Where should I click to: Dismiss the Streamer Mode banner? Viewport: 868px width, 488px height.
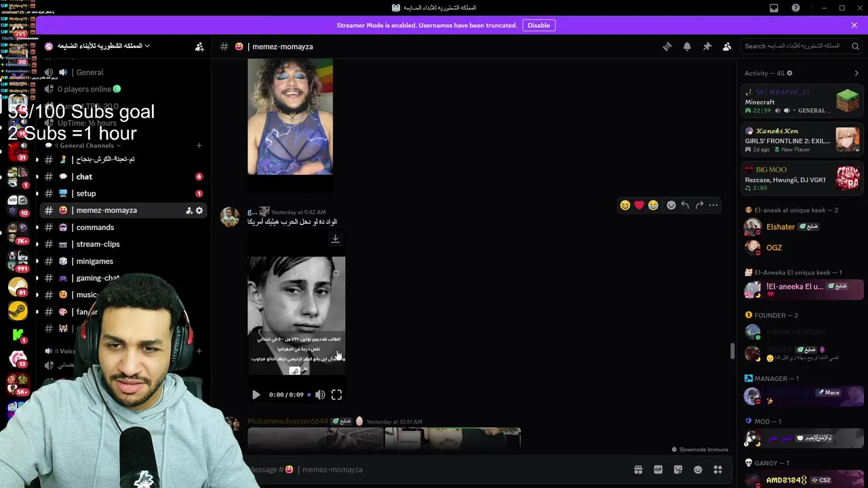(x=854, y=25)
